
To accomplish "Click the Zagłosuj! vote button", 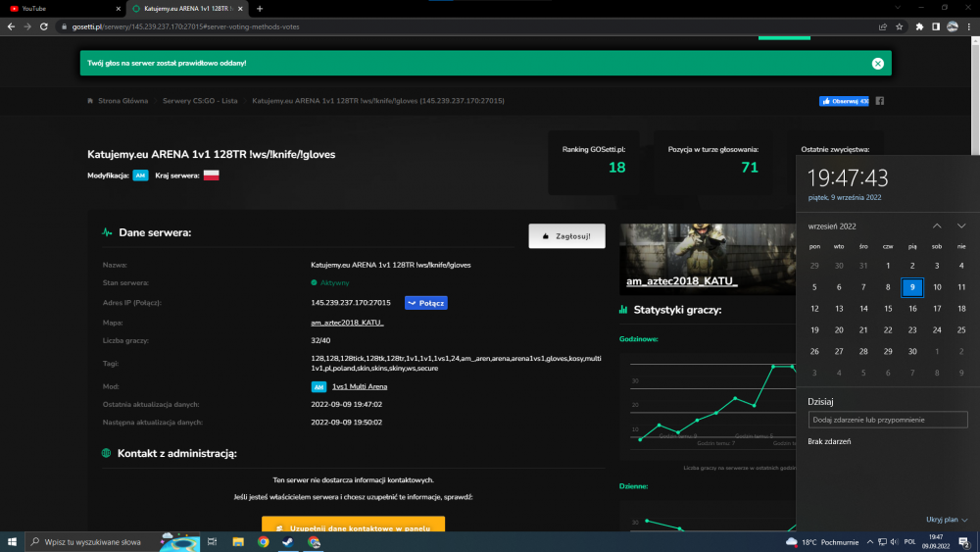I will click(x=566, y=236).
